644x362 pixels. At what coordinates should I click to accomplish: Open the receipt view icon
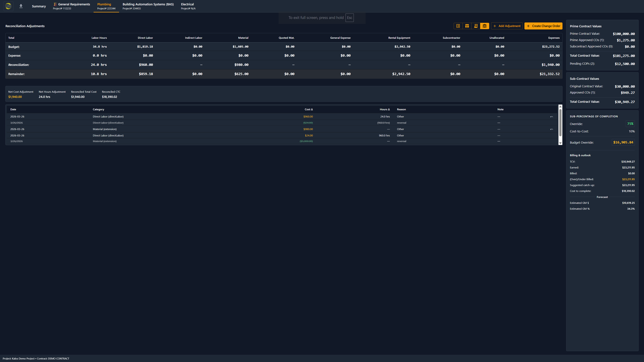click(476, 26)
